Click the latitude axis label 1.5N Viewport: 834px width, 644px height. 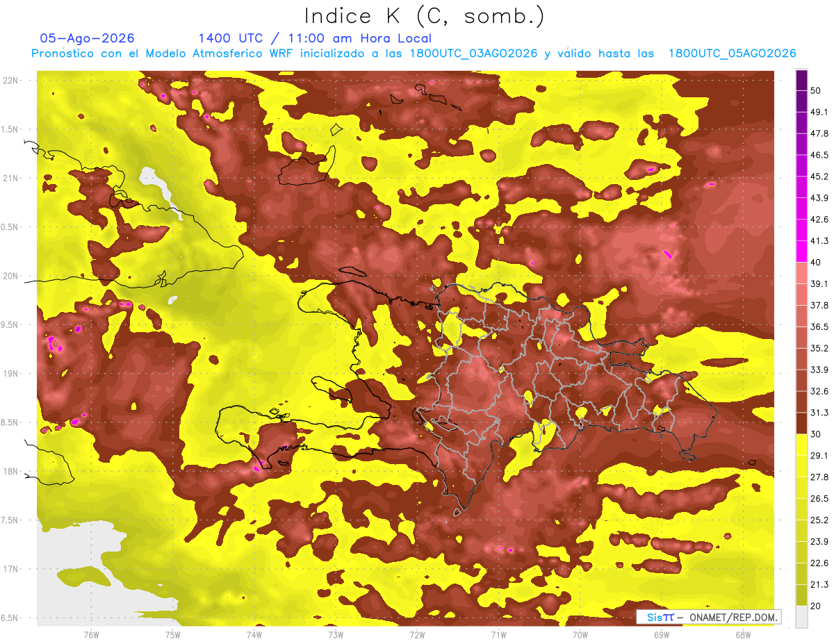click(x=11, y=129)
